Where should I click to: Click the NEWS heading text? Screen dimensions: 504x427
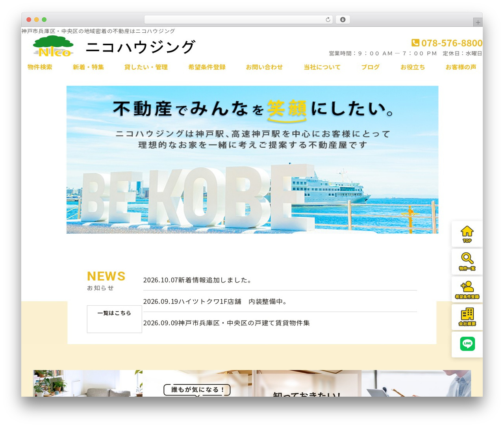point(106,276)
